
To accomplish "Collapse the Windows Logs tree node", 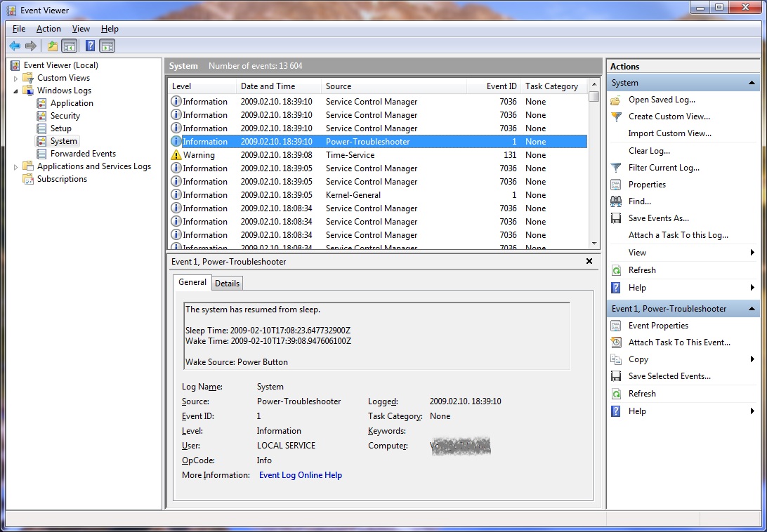I will click(x=16, y=91).
